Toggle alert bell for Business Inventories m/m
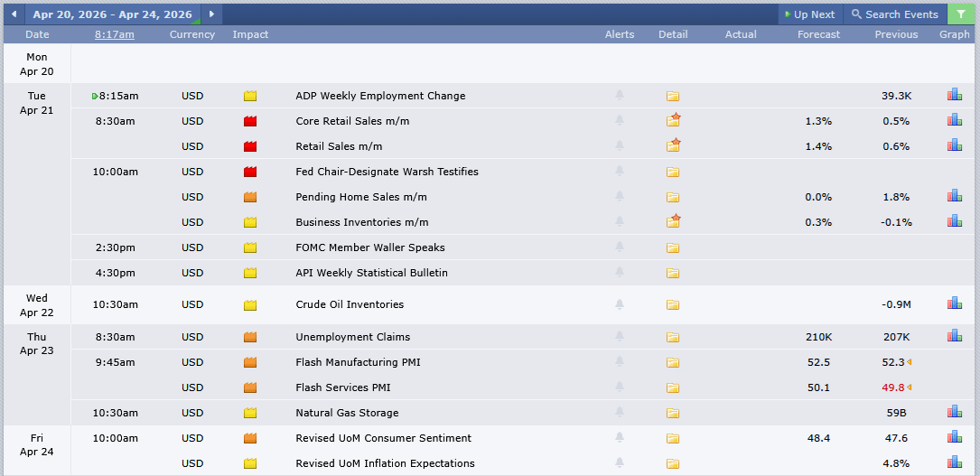Viewport: 980px width, 476px height. point(620,221)
